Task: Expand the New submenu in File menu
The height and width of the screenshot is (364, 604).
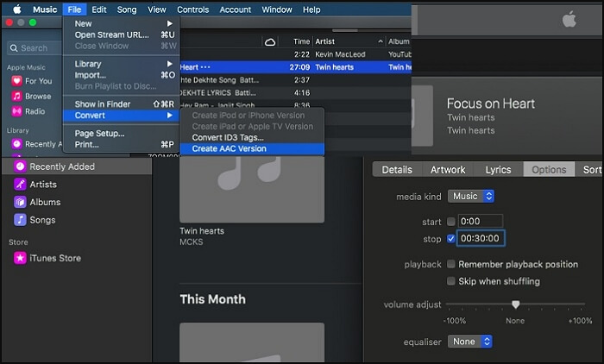Action: [123, 23]
